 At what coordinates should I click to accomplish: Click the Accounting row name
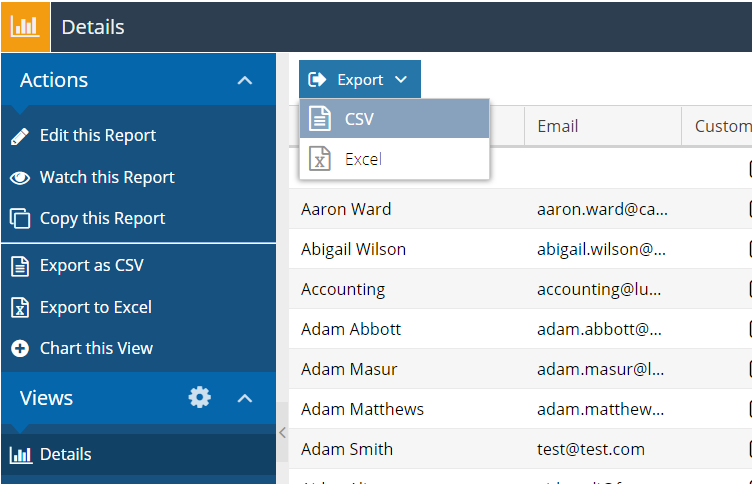click(x=343, y=290)
